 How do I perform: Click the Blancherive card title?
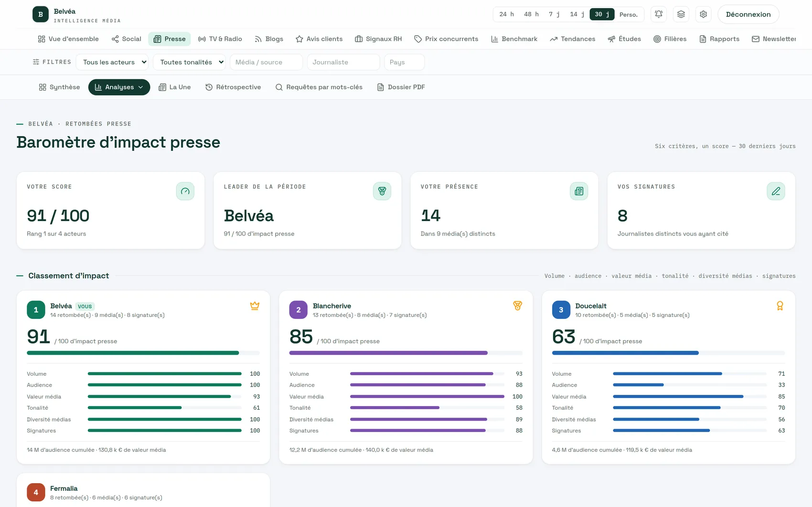tap(332, 306)
